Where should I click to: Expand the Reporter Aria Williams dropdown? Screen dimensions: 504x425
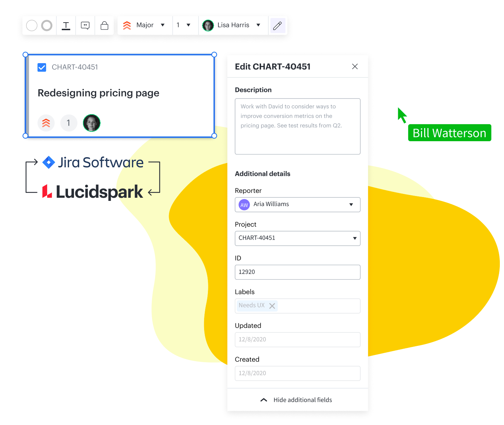point(297,205)
